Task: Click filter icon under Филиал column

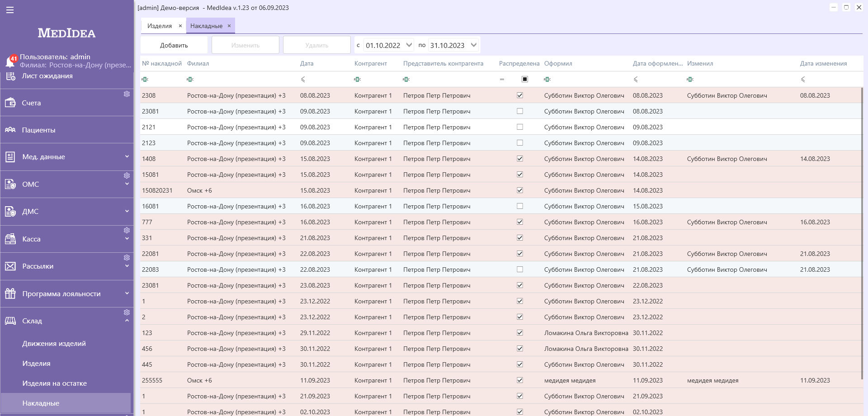Action: coord(190,79)
